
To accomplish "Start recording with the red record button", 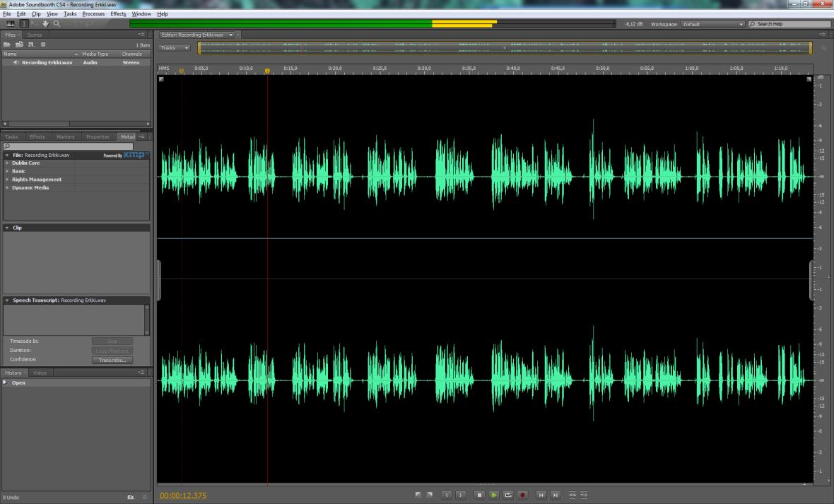I will (x=522, y=495).
